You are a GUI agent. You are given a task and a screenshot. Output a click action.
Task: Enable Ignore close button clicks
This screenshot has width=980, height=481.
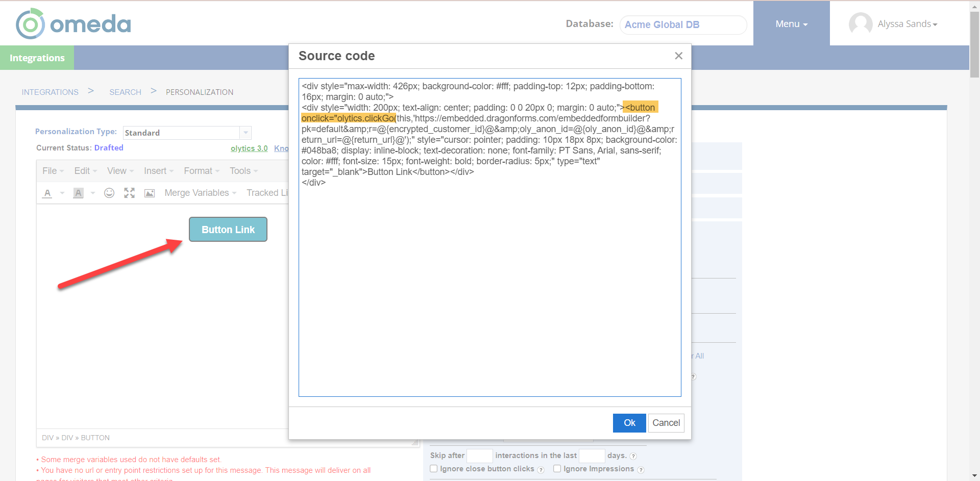tap(434, 469)
